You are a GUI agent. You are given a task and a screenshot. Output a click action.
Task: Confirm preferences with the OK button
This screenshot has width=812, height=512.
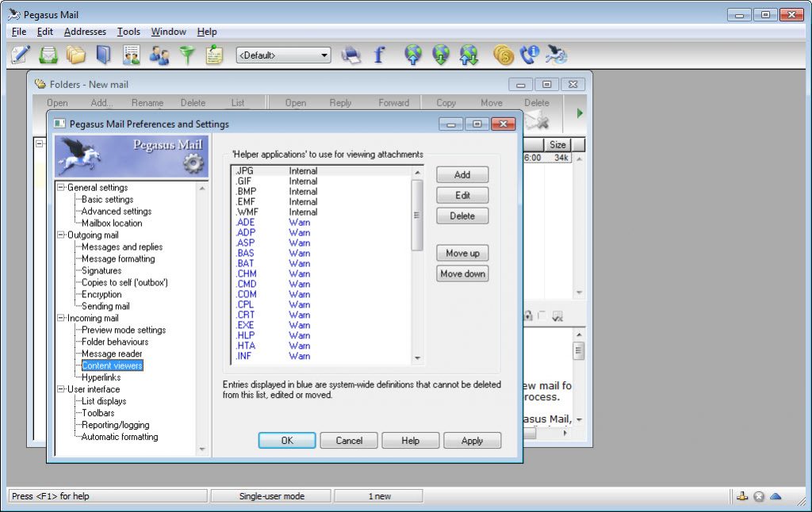287,441
